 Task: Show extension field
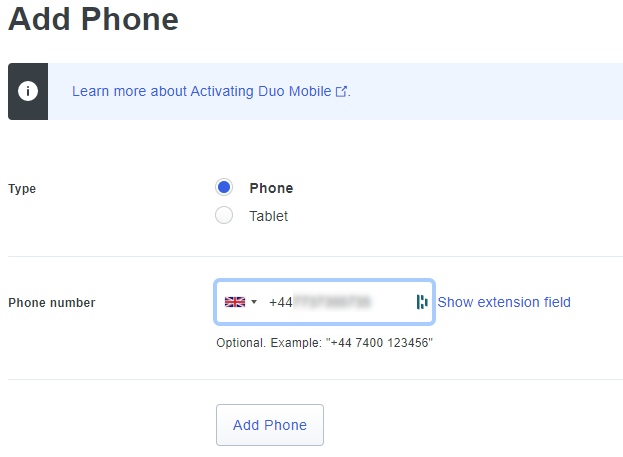504,302
